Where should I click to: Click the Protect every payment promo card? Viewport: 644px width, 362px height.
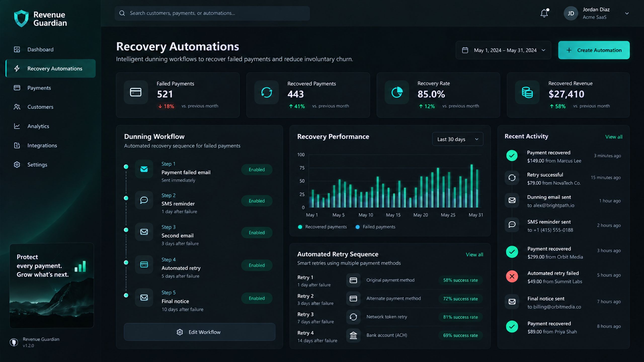(52, 285)
